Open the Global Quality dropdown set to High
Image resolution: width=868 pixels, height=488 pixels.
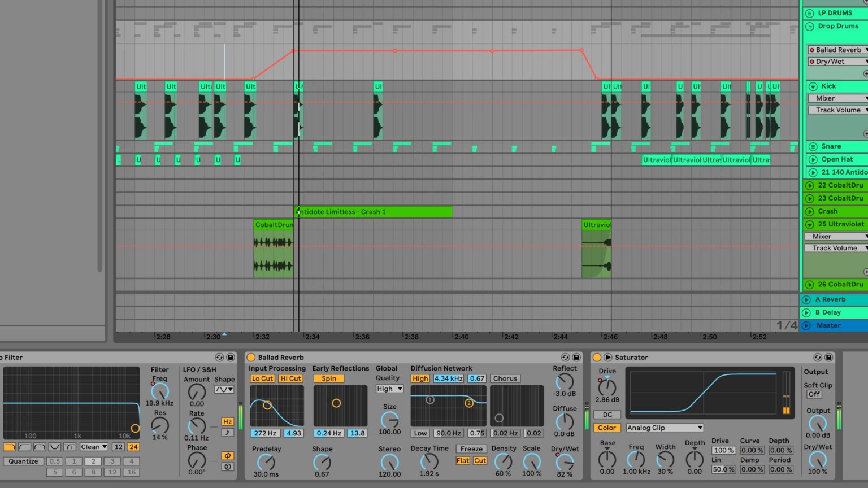click(389, 389)
